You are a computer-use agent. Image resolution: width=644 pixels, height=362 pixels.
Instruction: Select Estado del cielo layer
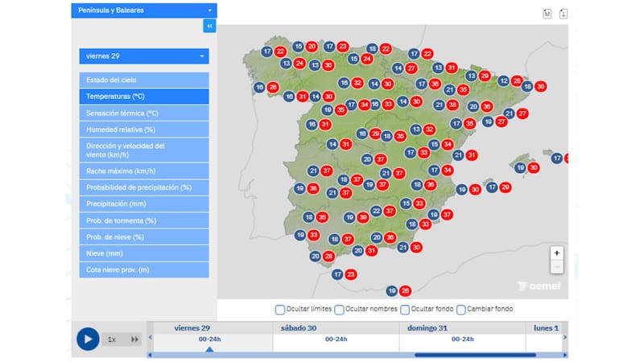144,80
